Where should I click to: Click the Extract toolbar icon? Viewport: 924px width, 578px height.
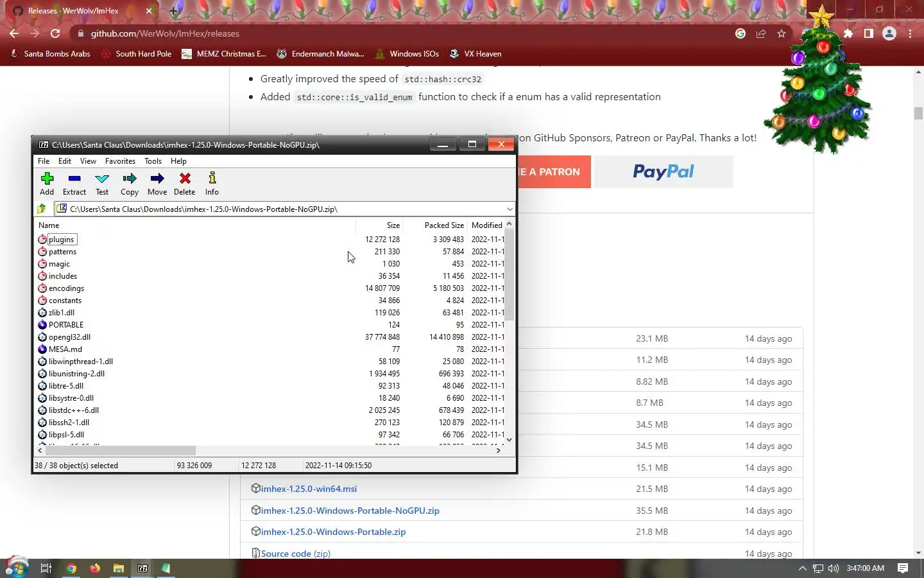(x=74, y=183)
